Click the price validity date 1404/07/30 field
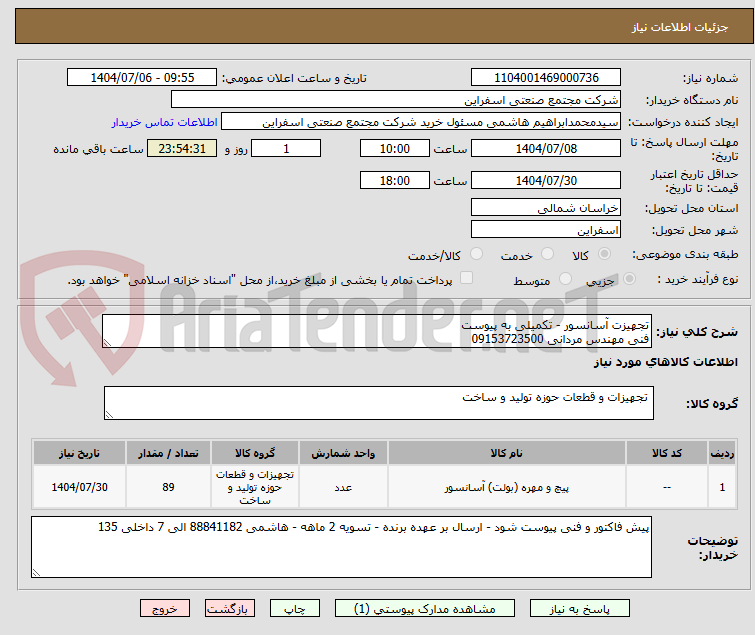 point(546,181)
